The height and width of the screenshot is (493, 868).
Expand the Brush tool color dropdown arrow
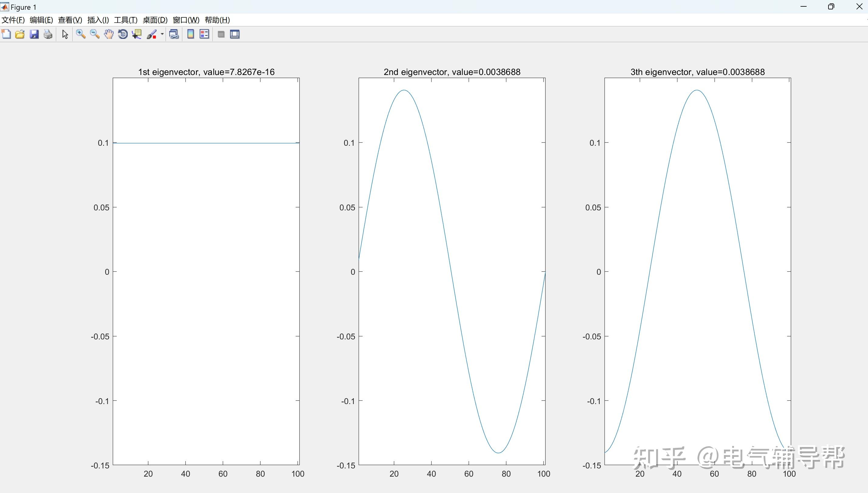162,34
